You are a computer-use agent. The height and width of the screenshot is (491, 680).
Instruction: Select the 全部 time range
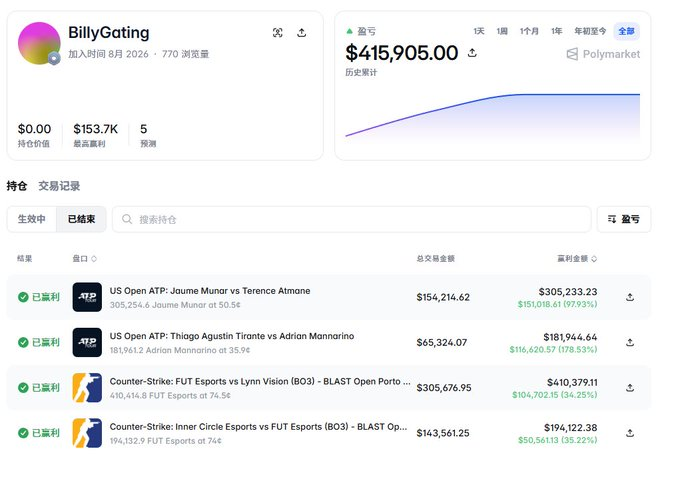click(626, 31)
